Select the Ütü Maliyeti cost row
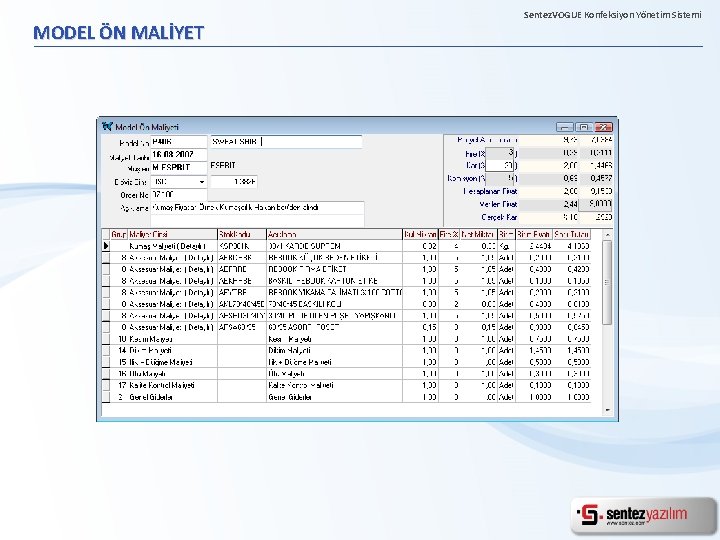 pyautogui.click(x=346, y=374)
